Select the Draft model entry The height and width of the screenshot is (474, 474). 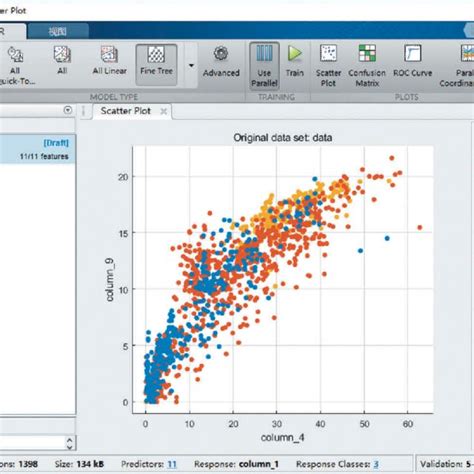point(37,149)
